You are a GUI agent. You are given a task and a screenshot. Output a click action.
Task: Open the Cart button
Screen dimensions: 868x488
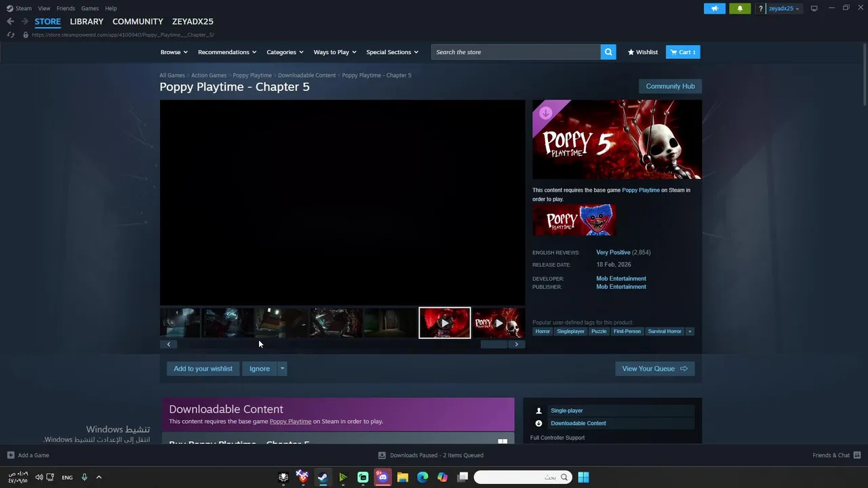683,52
